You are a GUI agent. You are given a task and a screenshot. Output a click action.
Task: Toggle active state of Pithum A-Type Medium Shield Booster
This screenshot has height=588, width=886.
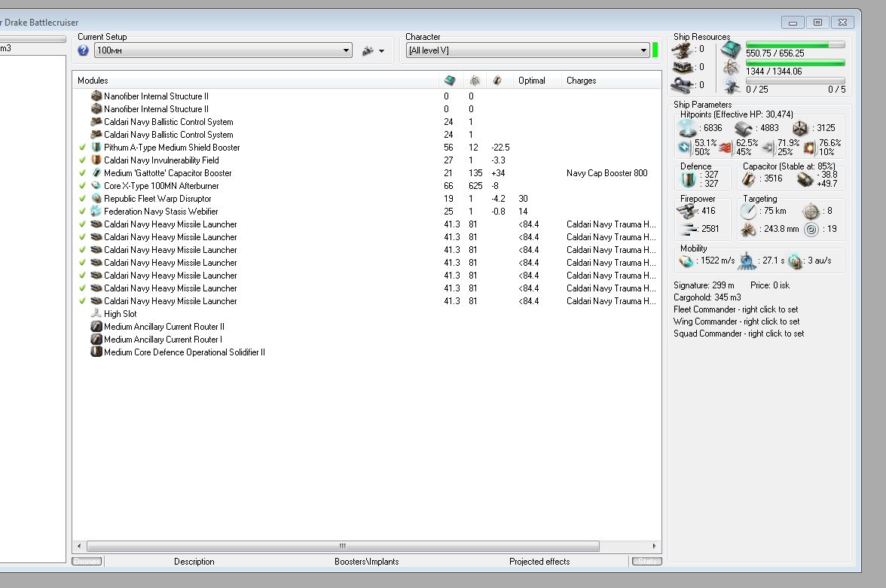click(x=83, y=148)
